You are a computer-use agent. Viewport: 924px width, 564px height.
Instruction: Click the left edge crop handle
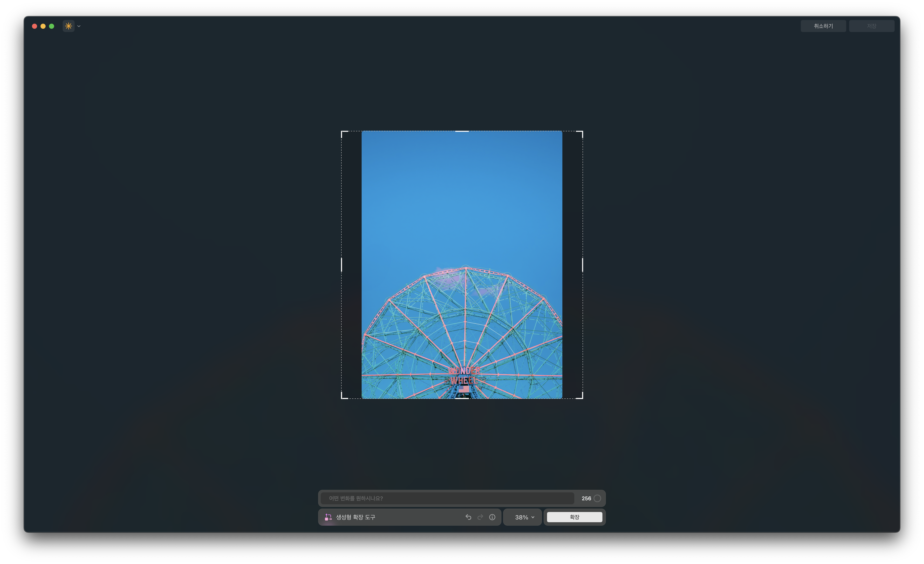click(x=342, y=265)
